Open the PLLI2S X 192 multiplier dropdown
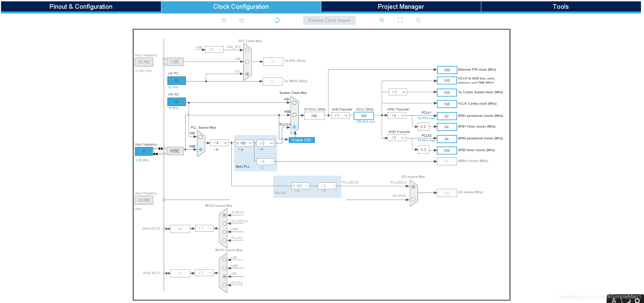The width and height of the screenshot is (644, 303). (x=300, y=186)
